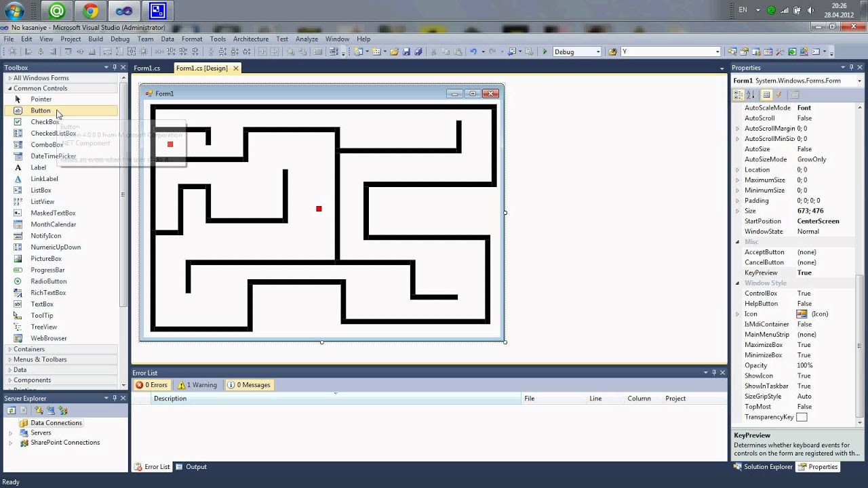Expand the Servers node in Server Explorer
The image size is (868, 488).
(10, 432)
